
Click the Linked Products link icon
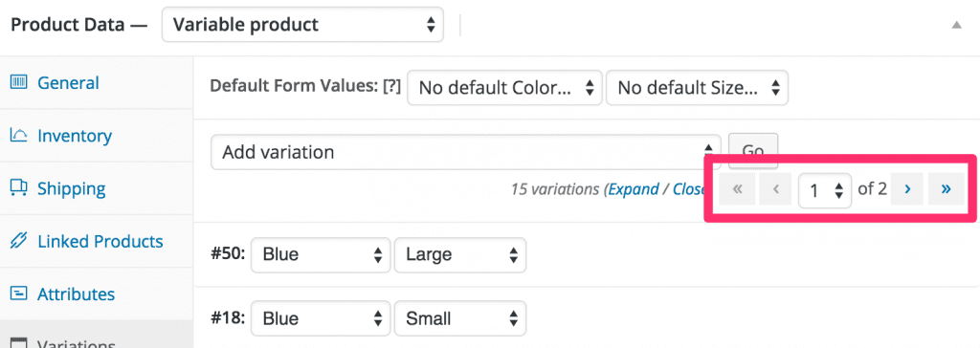[19, 241]
